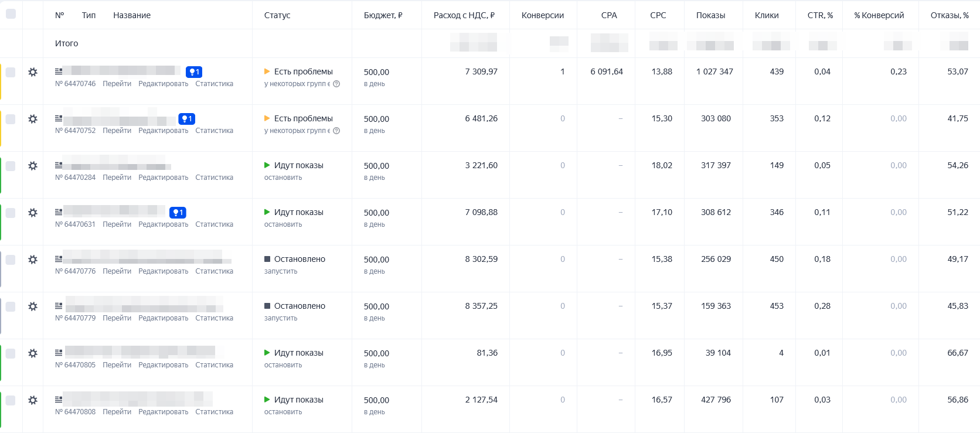Click help question icon in campaign 64470752 status
The height and width of the screenshot is (433, 980).
(x=336, y=131)
